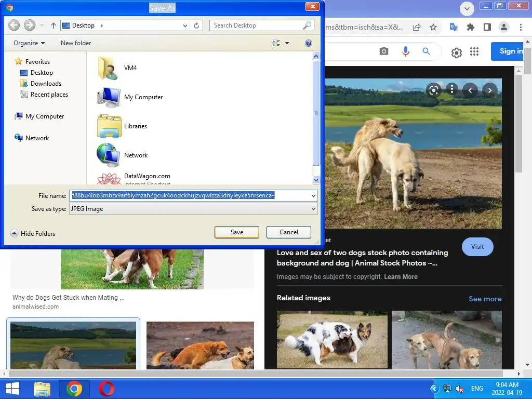This screenshot has height=399, width=532.
Task: Open Google quick settings gear
Action: [x=456, y=52]
